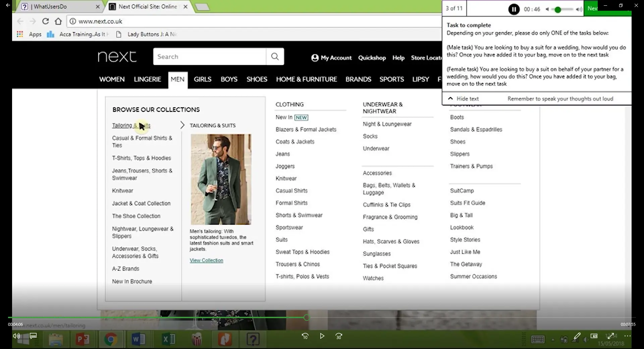Open the LINGERIE menu

[148, 80]
